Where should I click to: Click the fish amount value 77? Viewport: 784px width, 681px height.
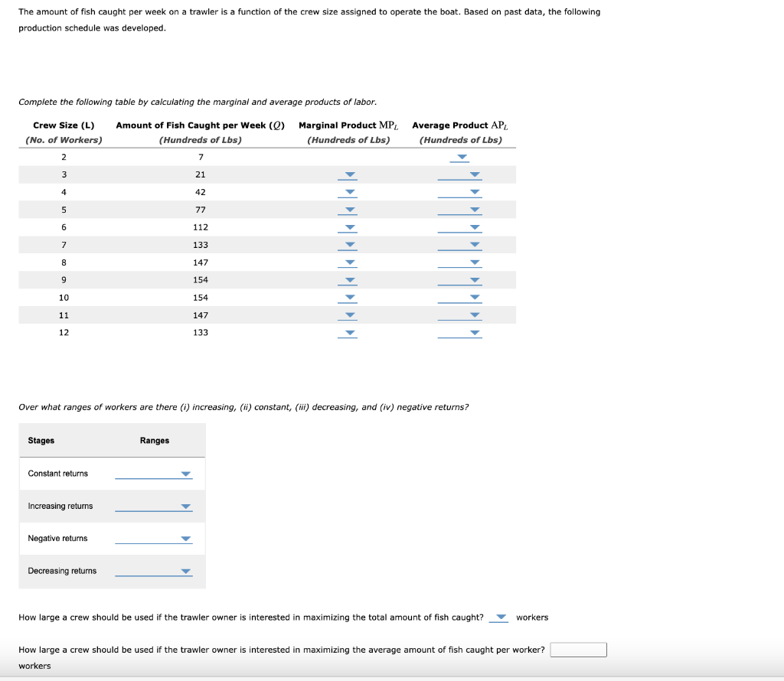click(201, 210)
